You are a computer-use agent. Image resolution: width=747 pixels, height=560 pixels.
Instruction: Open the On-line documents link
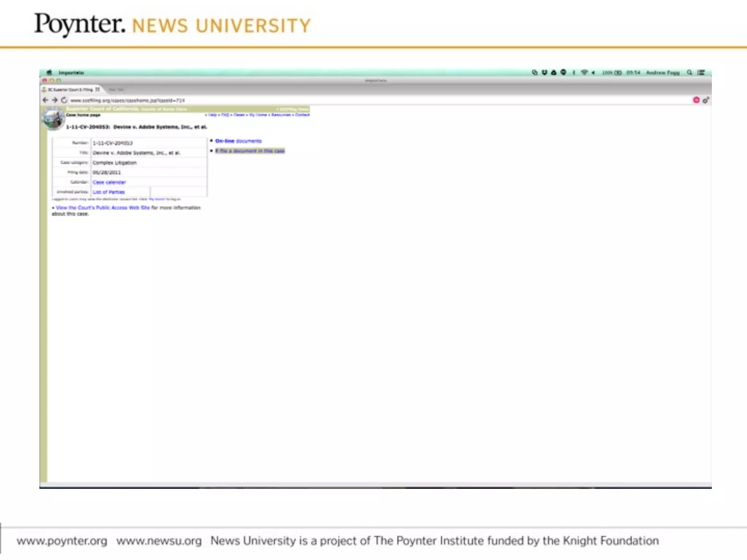pos(238,141)
